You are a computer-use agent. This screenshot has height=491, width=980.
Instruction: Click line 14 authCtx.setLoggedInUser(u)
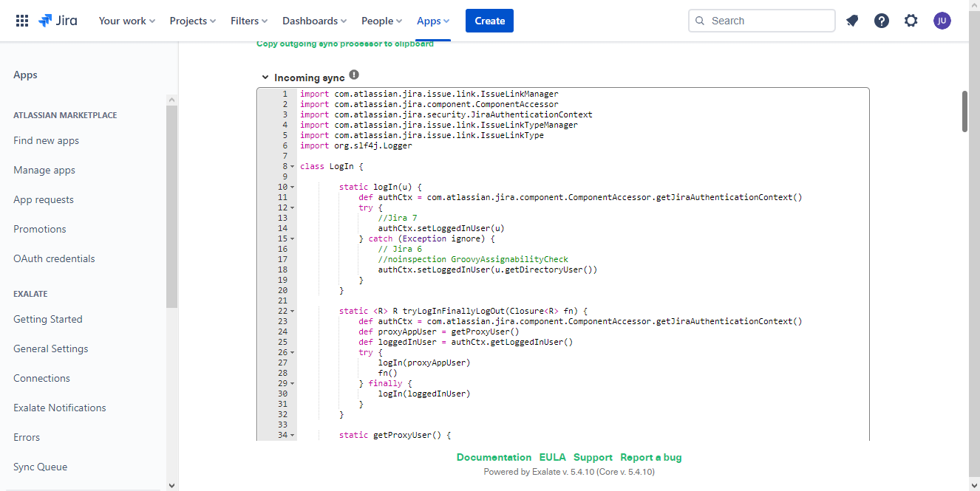pyautogui.click(x=441, y=229)
